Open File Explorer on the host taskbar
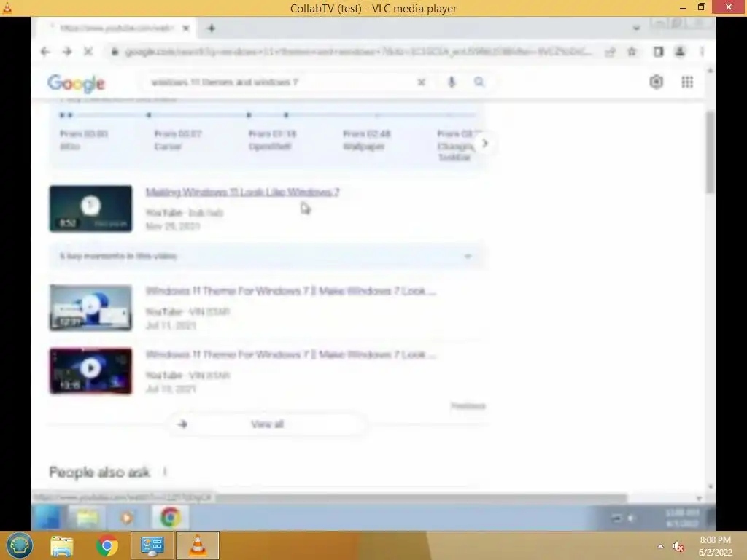The image size is (747, 560). (62, 546)
